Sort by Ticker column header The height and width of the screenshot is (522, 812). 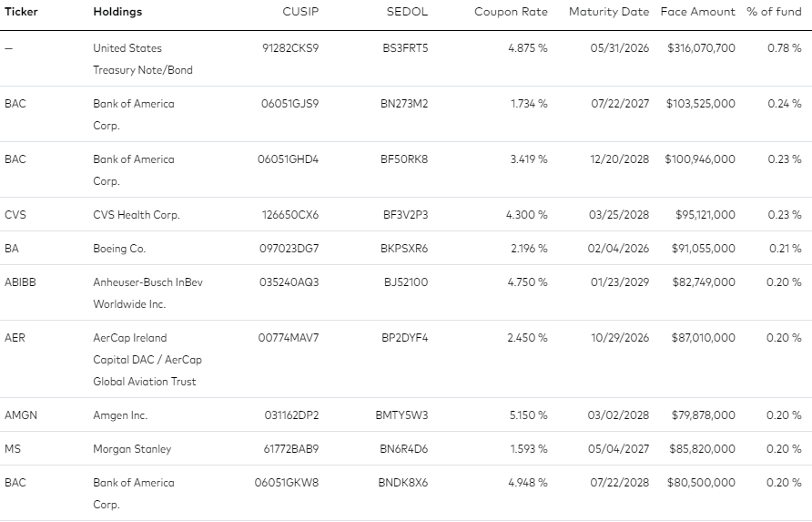(21, 12)
